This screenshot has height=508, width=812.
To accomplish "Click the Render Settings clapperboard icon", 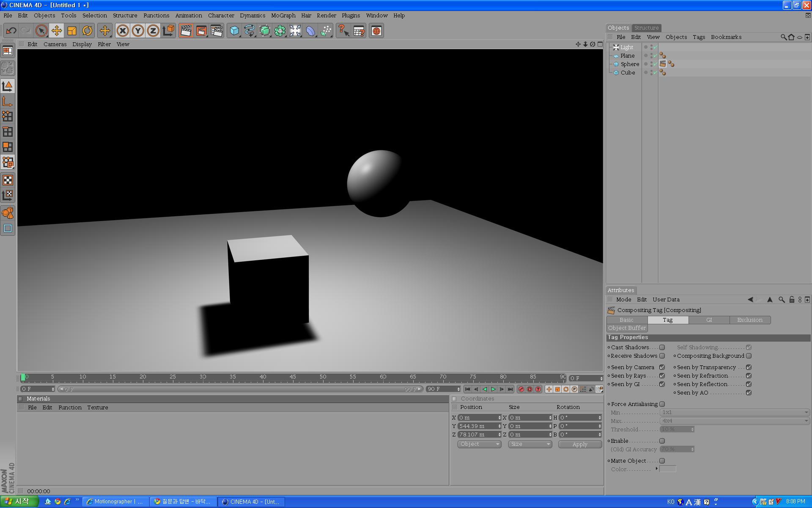I will pyautogui.click(x=217, y=30).
